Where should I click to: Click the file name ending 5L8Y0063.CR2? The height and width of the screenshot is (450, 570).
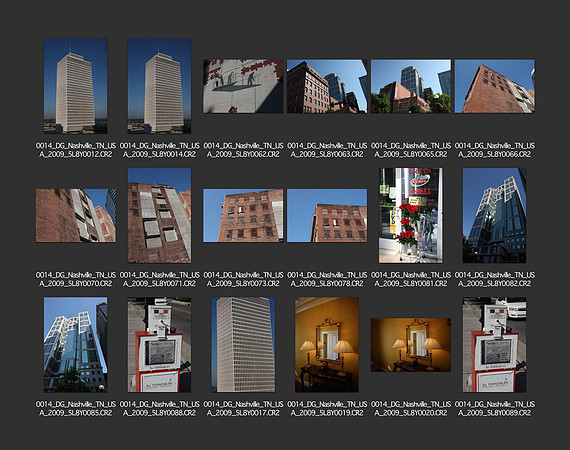[x=327, y=150]
